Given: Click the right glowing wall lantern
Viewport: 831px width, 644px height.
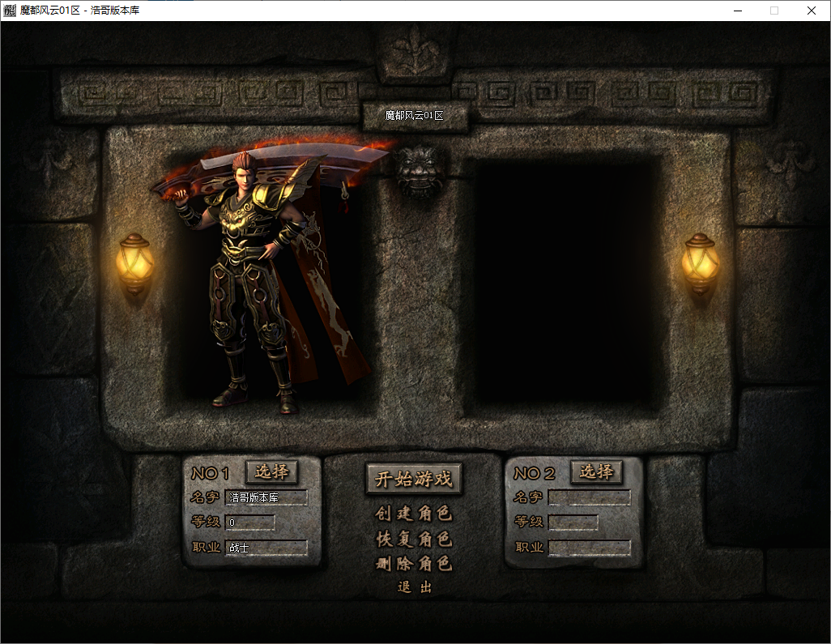Looking at the screenshot, I should 700,263.
